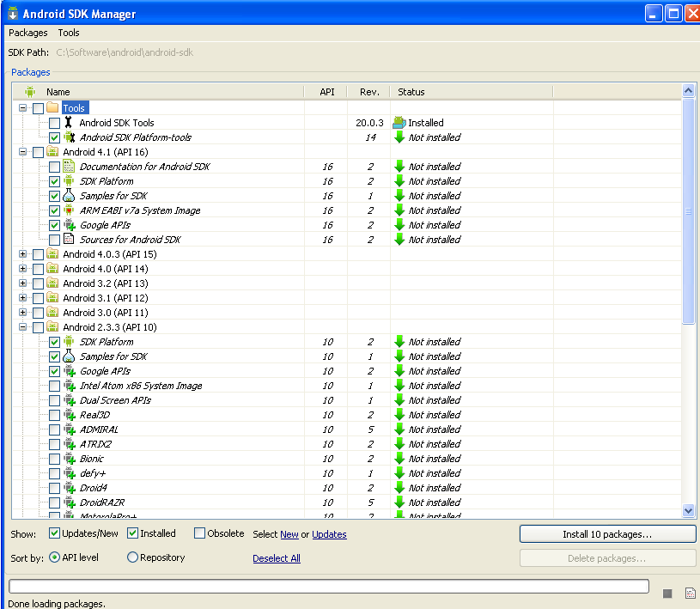Enable the Obsolete show filter checkbox
The height and width of the screenshot is (609, 700).
(x=199, y=533)
